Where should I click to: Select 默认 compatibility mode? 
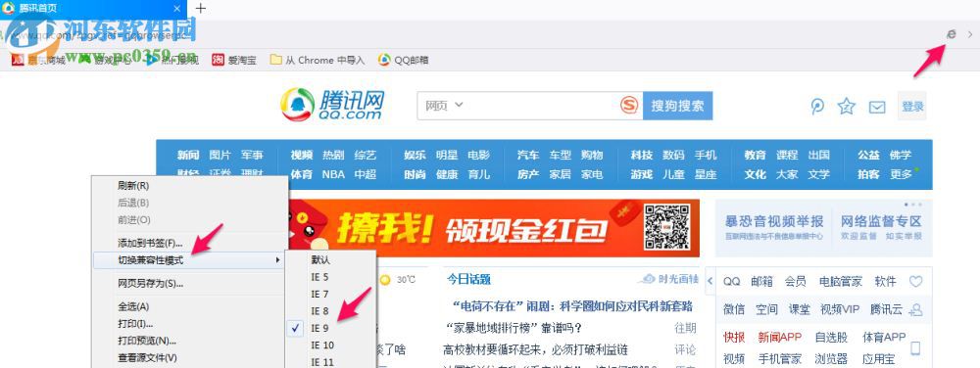coord(330,259)
